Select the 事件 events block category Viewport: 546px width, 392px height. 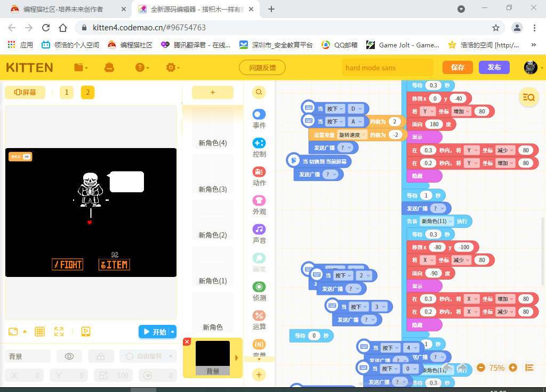click(x=259, y=119)
